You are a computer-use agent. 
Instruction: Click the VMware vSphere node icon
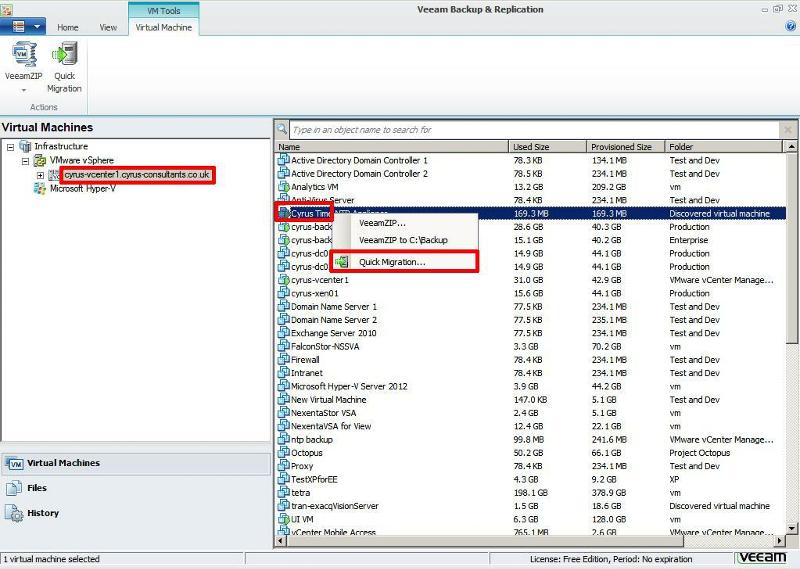tap(40, 161)
